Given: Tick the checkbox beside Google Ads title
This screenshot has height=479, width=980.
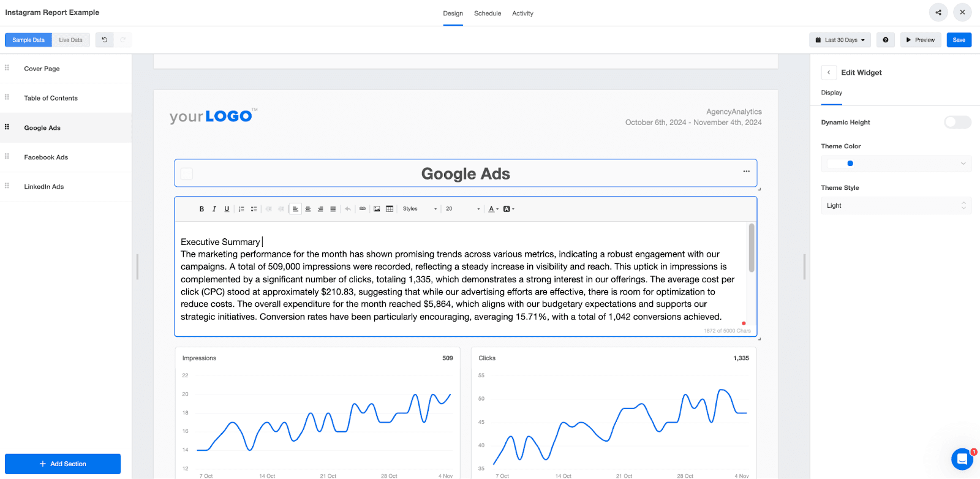Looking at the screenshot, I should coord(186,173).
